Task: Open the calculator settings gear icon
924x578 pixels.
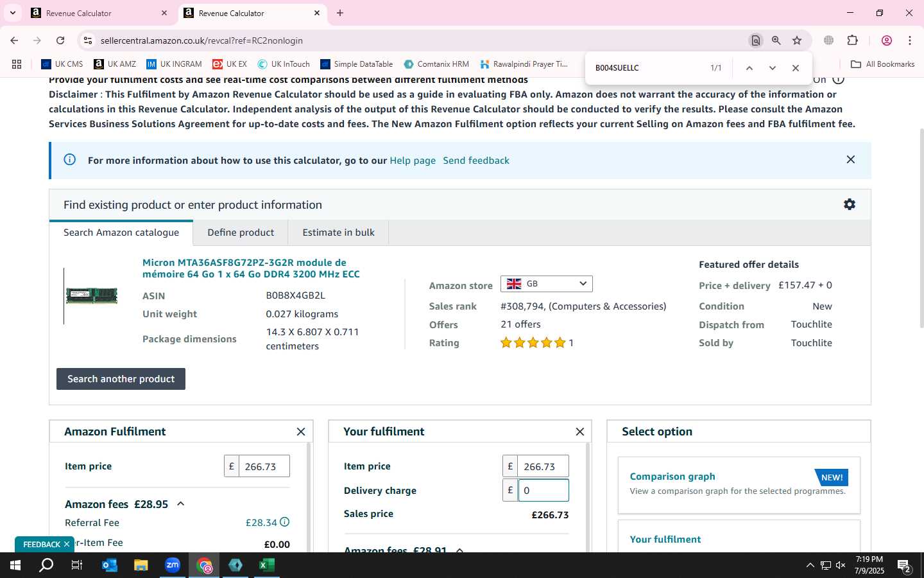Action: point(850,204)
